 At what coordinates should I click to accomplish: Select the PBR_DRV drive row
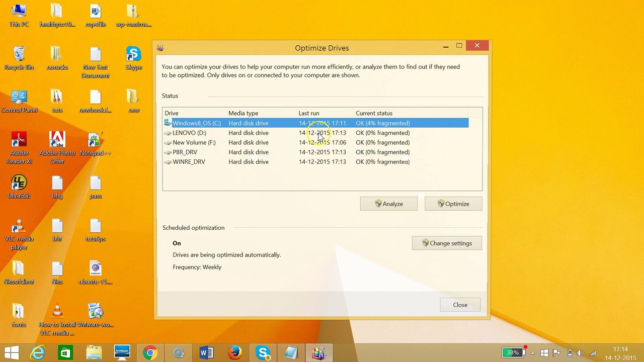pos(316,152)
